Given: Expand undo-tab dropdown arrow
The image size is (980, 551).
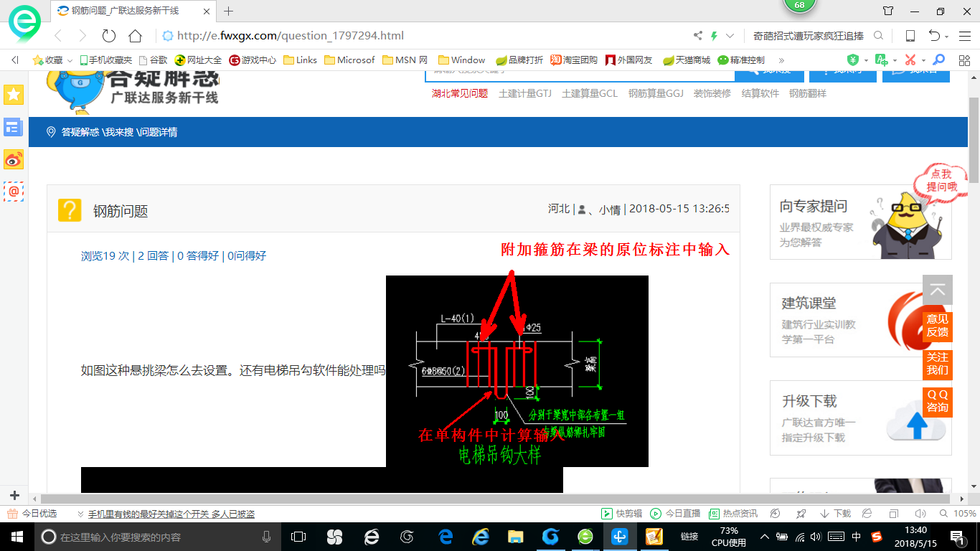Looking at the screenshot, I should pos(947,37).
